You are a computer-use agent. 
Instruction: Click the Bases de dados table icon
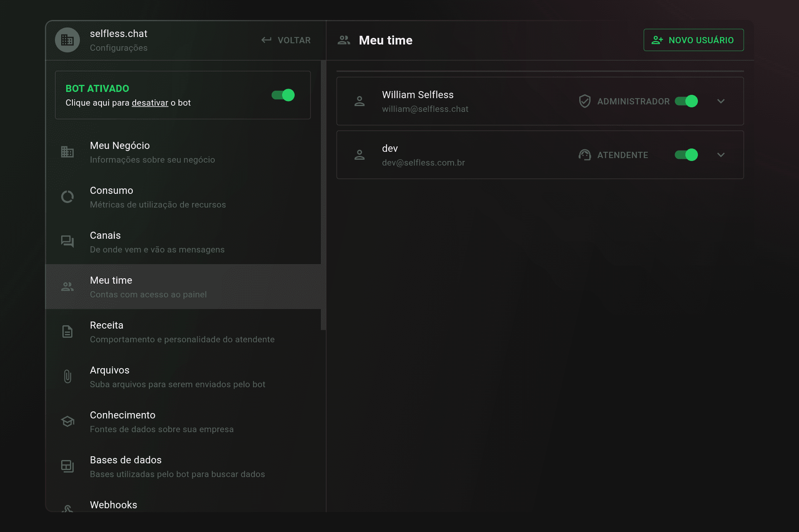[x=67, y=466]
